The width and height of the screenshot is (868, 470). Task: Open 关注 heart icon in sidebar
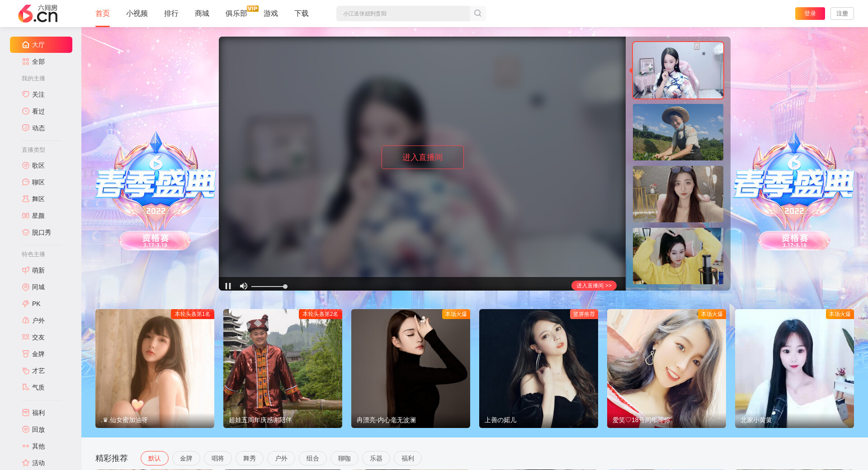[x=26, y=94]
